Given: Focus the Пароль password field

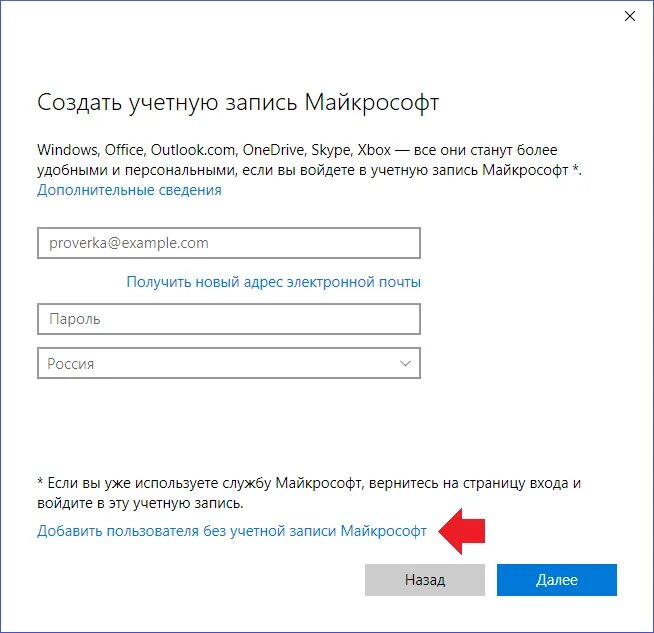Looking at the screenshot, I should click(229, 319).
